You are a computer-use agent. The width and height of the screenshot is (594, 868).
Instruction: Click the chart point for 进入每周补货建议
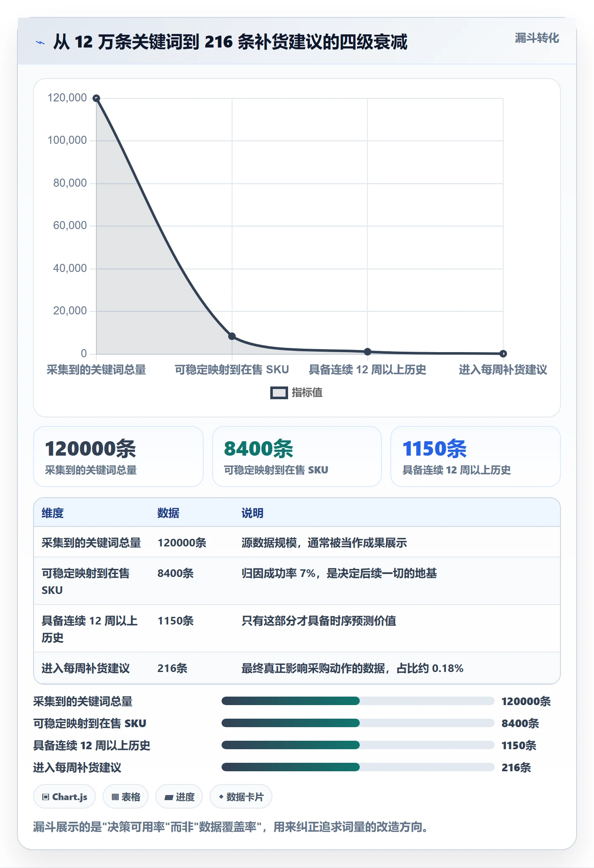pos(503,353)
